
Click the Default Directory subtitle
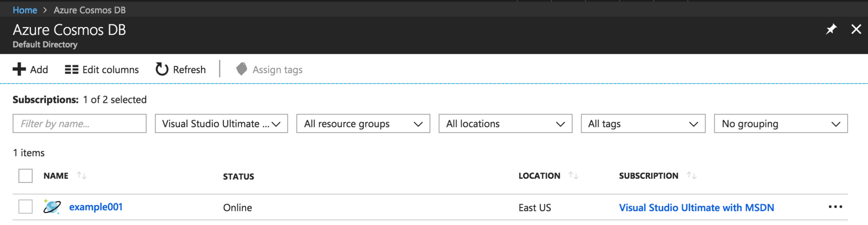click(45, 44)
